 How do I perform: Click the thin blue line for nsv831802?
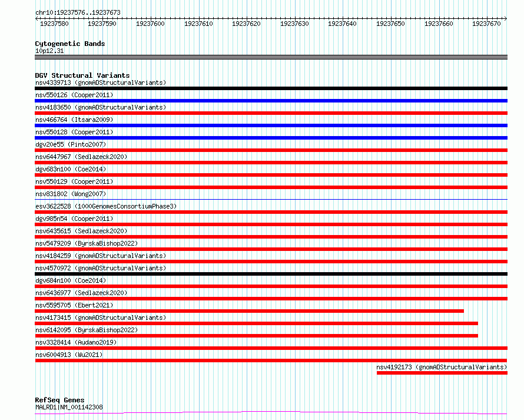tap(271, 200)
